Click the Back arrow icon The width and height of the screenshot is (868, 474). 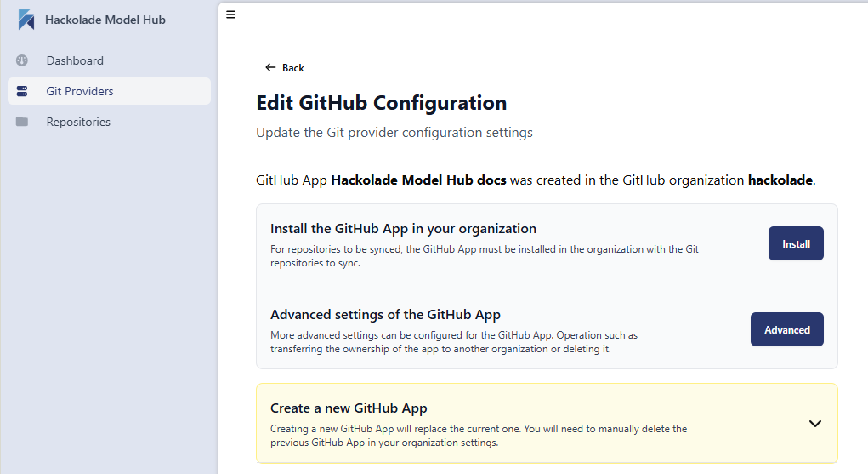[x=270, y=67]
